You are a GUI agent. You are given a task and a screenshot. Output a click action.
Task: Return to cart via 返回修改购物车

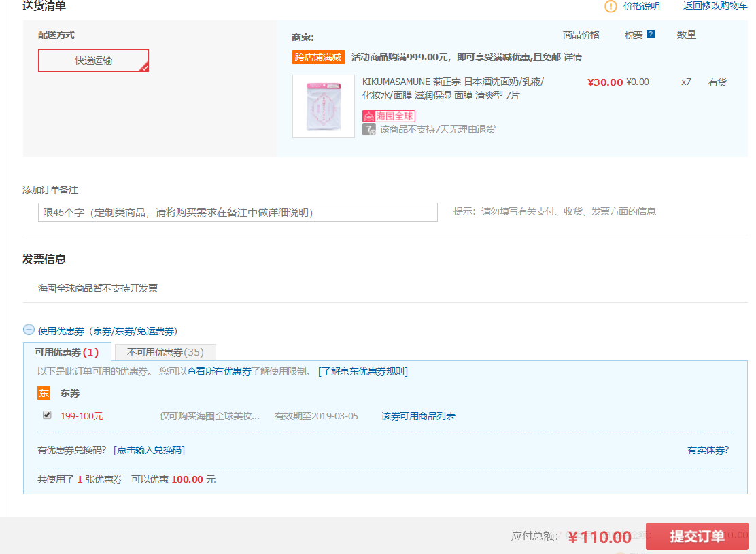coord(715,6)
